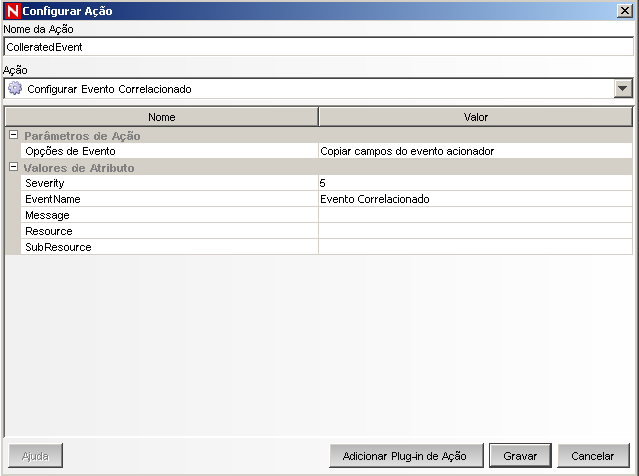639x476 pixels.
Task: Click the Nome da Ação text field
Action: tap(319, 47)
